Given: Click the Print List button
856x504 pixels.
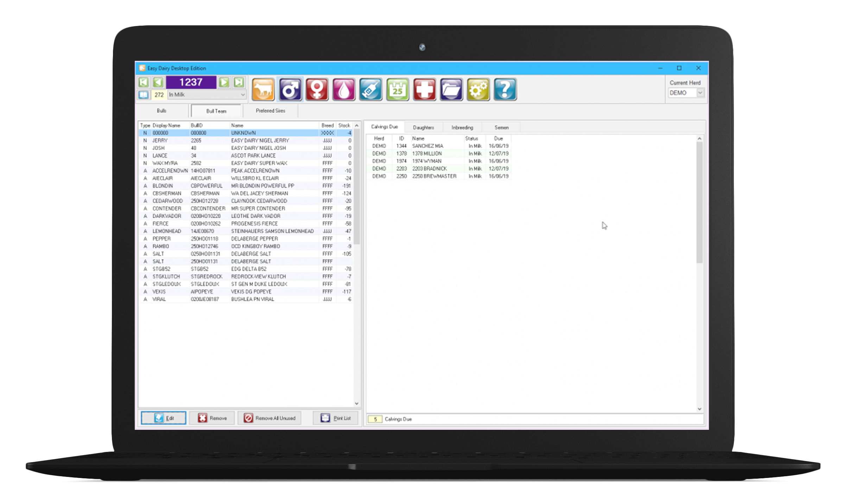Looking at the screenshot, I should (x=335, y=418).
